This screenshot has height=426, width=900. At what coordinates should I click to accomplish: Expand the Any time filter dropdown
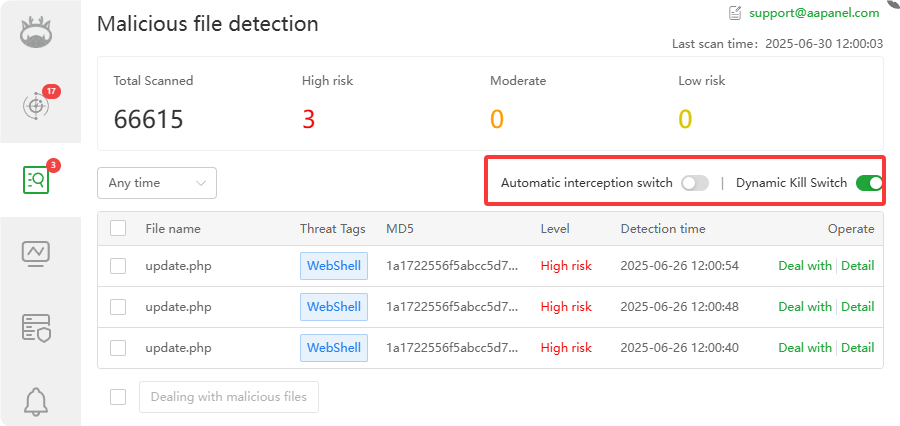(x=157, y=183)
